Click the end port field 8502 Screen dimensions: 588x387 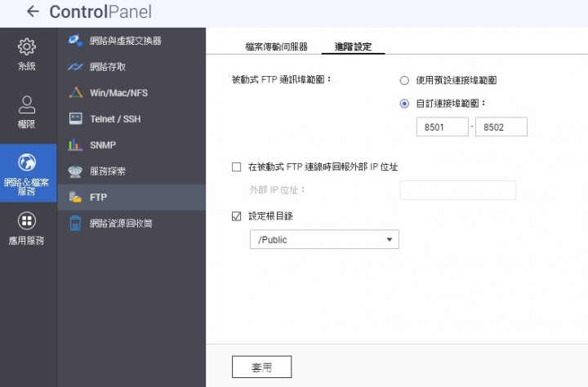(x=501, y=127)
